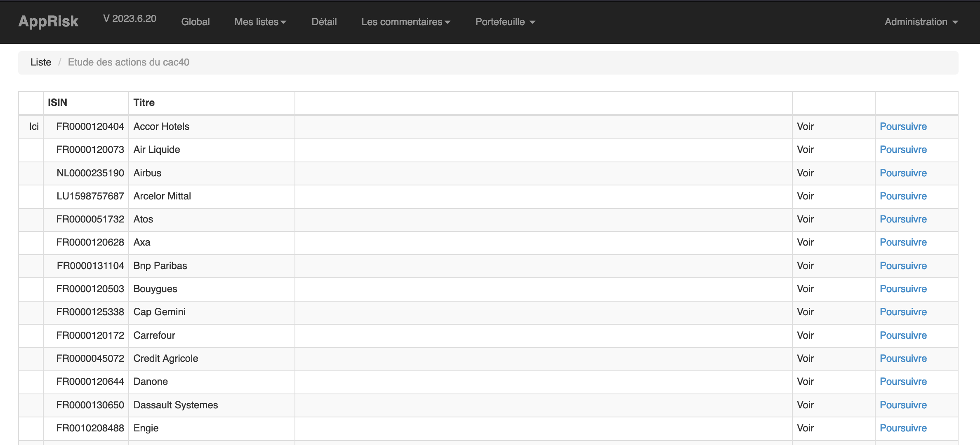Open the Portefeuille dropdown menu

505,22
